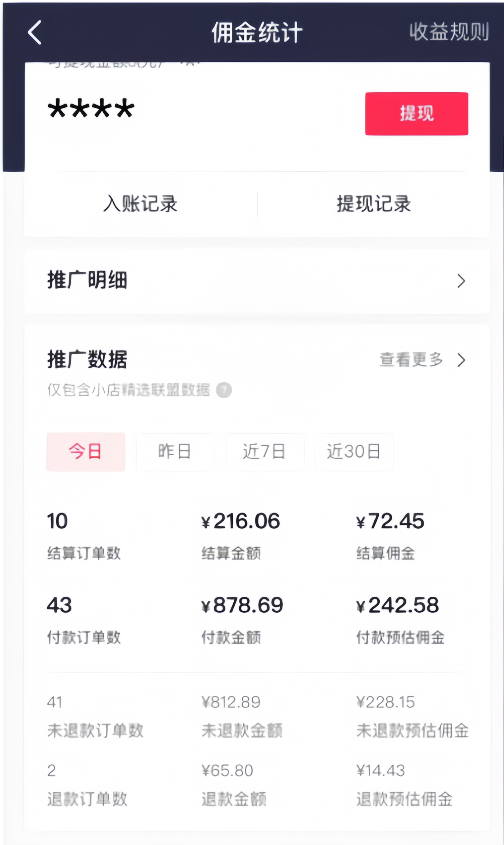Open the 入账记录 income records
This screenshot has height=845, width=504.
pyautogui.click(x=140, y=204)
